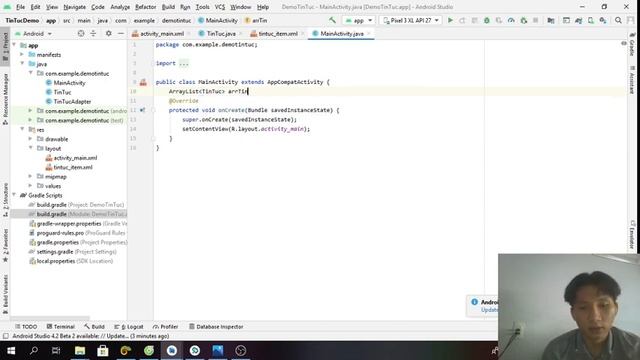640x360 pixels.
Task: Open the Build tool window
Action: (94, 327)
